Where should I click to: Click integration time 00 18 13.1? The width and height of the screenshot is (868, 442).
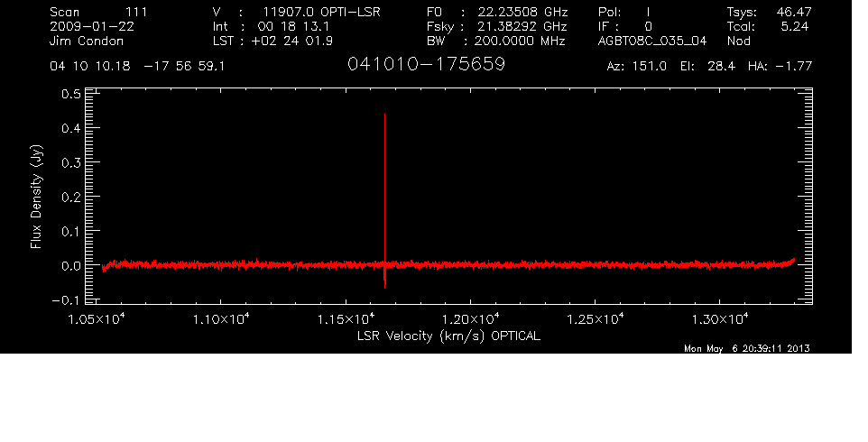[293, 26]
